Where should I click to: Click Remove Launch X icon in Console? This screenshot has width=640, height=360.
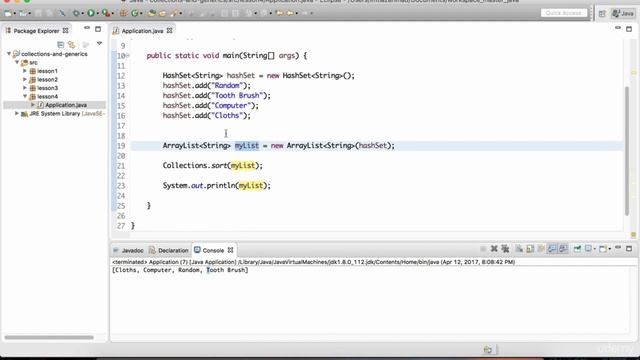(x=494, y=249)
